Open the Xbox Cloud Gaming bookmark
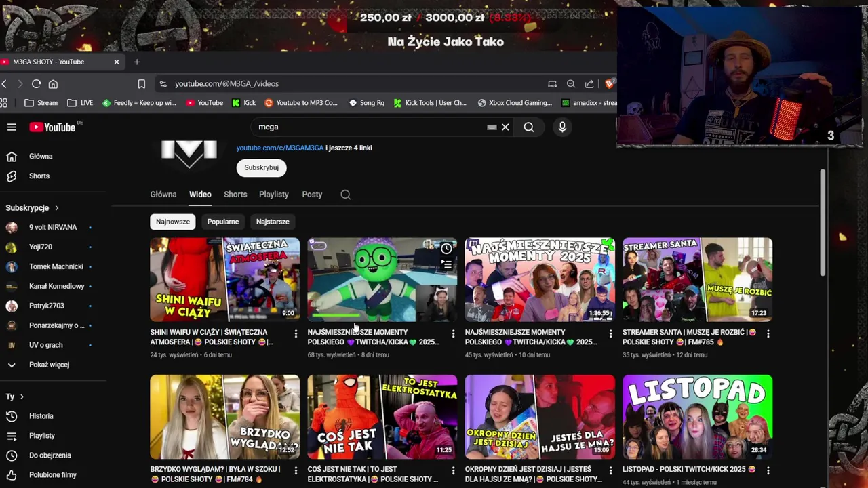 click(x=515, y=103)
